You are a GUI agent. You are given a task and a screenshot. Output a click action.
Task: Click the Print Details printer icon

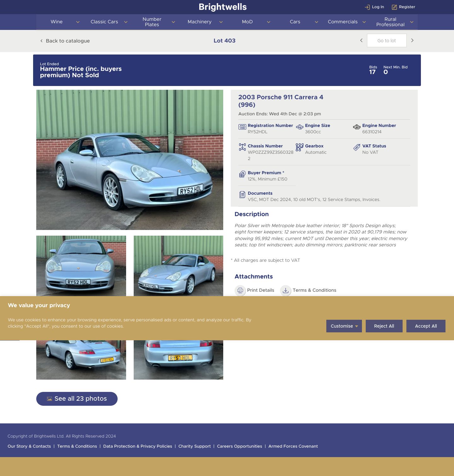click(x=240, y=290)
